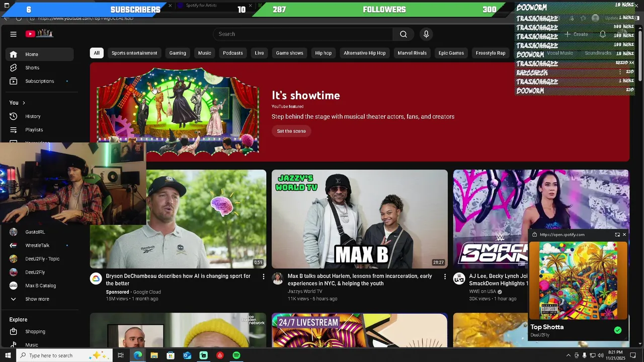
Task: Go to Home in sidebar
Action: [x=40, y=54]
